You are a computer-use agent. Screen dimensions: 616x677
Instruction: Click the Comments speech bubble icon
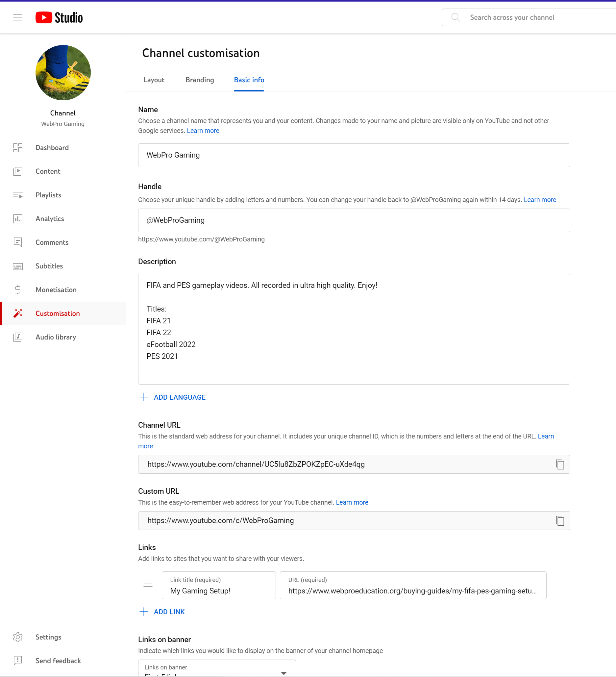(x=18, y=242)
